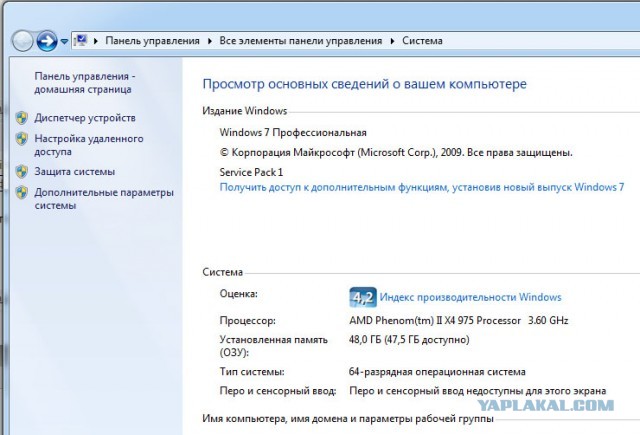
Task: Click the 4,2 performance score badge
Action: (x=363, y=297)
